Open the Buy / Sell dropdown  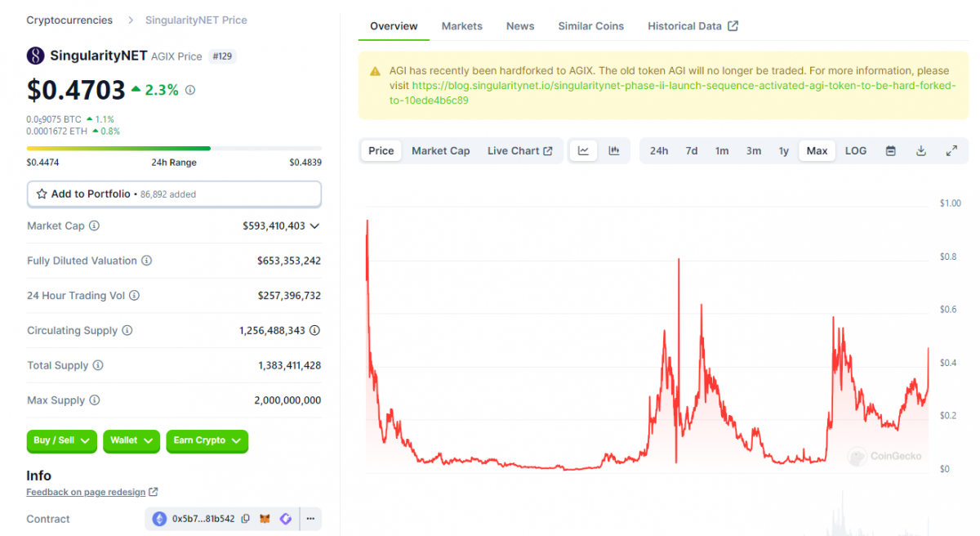[61, 440]
